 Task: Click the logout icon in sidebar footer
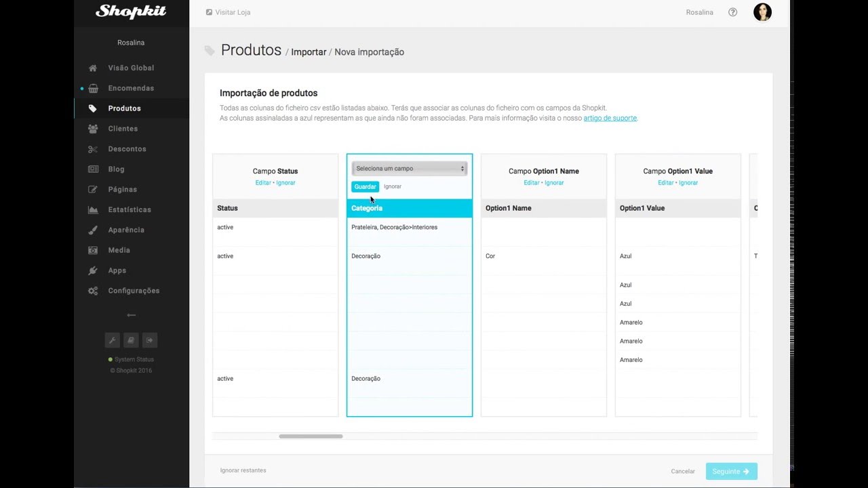(150, 340)
